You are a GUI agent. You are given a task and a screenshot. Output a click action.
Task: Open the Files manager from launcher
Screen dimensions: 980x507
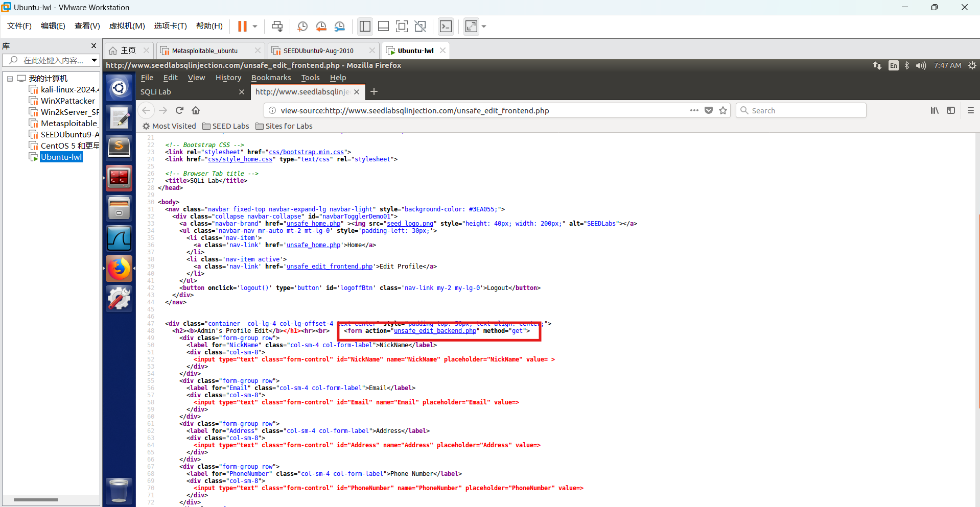pyautogui.click(x=119, y=208)
